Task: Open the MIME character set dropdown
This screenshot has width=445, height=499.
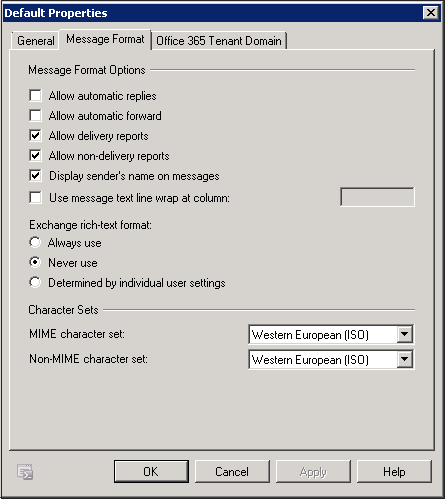Action: pyautogui.click(x=405, y=334)
